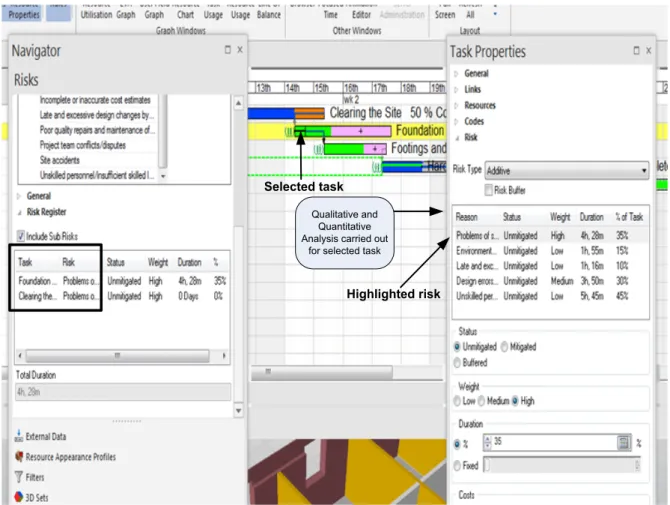This screenshot has width=670, height=505.
Task: Close the Task Properties panel
Action: tap(649, 50)
